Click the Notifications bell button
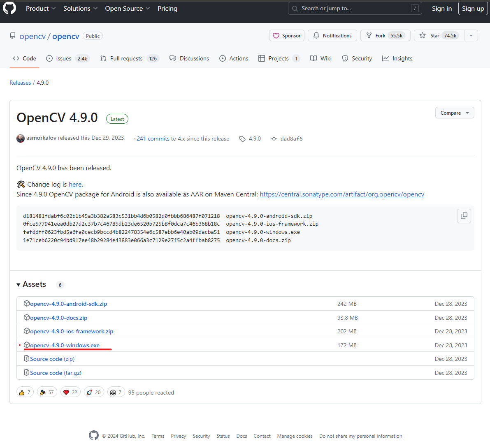 coord(332,36)
